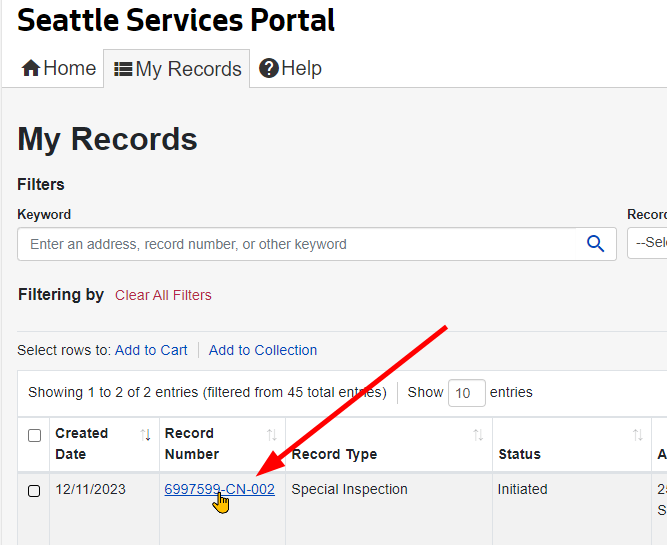
Task: Open the Home tab
Action: [x=59, y=68]
